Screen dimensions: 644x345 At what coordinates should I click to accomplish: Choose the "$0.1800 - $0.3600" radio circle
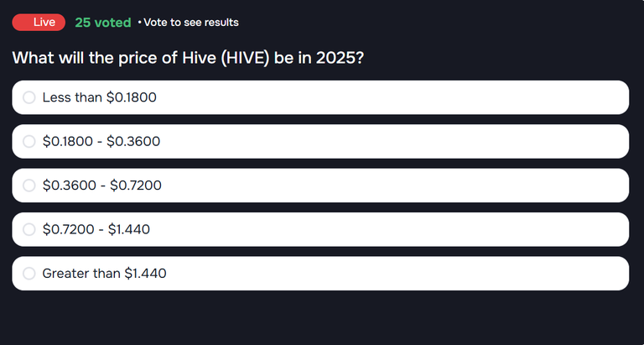(29, 141)
